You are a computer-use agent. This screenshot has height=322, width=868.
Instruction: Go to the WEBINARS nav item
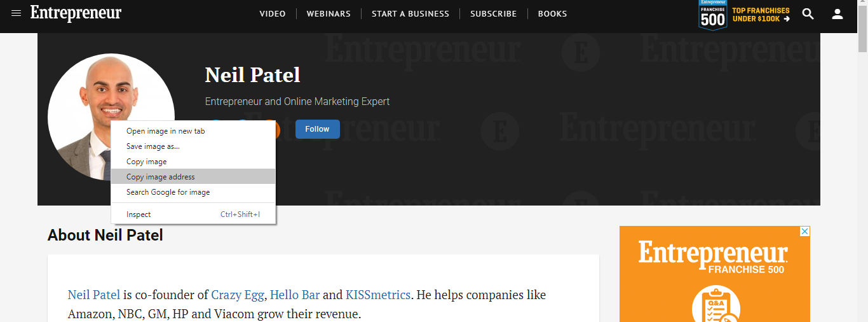click(329, 13)
